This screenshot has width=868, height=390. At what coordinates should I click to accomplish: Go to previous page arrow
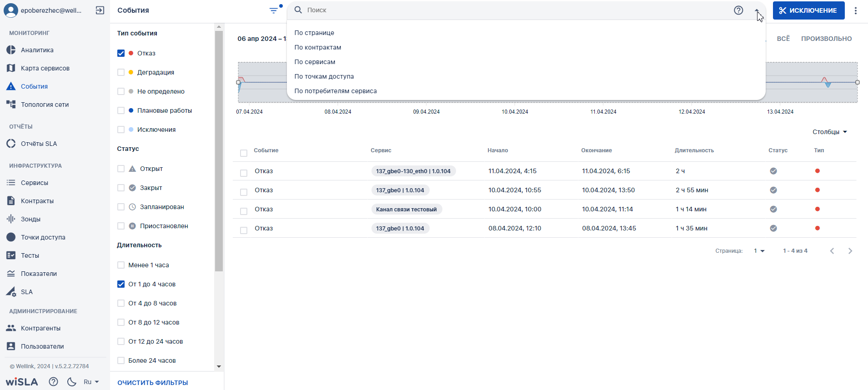832,251
